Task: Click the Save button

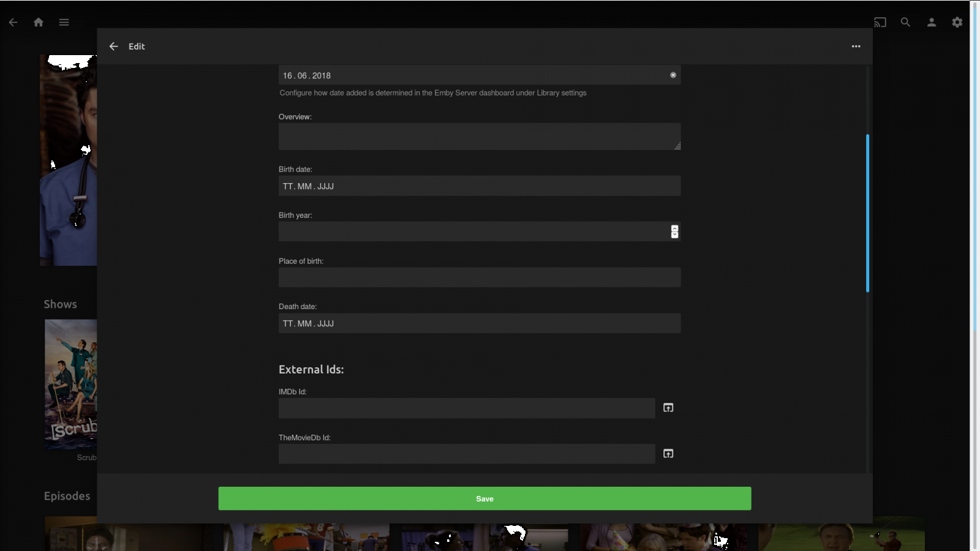Action: 484,498
